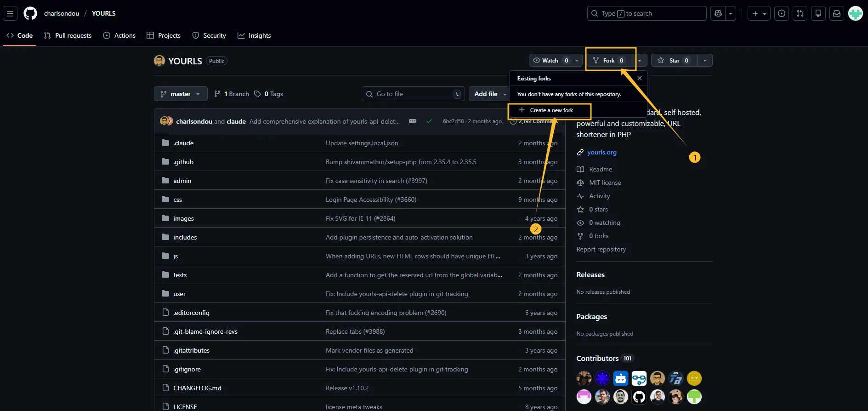This screenshot has height=411, width=868.
Task: Open pull requests icon in header
Action: (800, 13)
